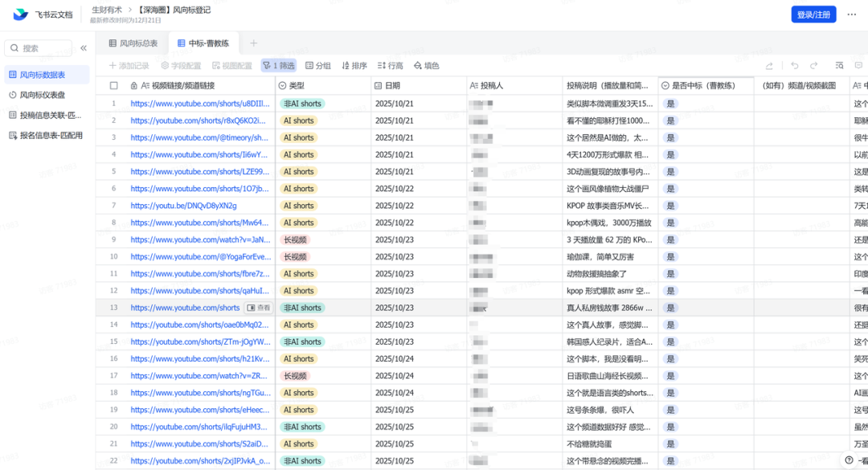Screen dimensions: 868x470
Task: Click the 登录/注册 login button
Action: (x=813, y=14)
